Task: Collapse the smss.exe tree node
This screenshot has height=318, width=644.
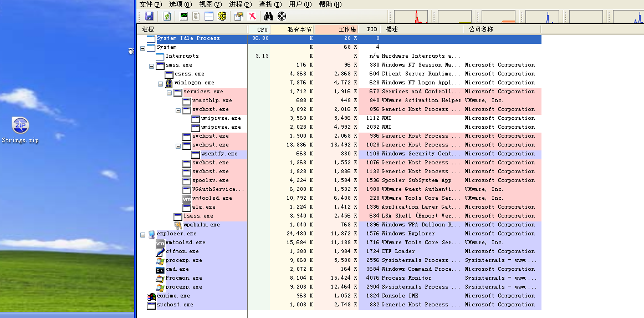Action: click(151, 66)
